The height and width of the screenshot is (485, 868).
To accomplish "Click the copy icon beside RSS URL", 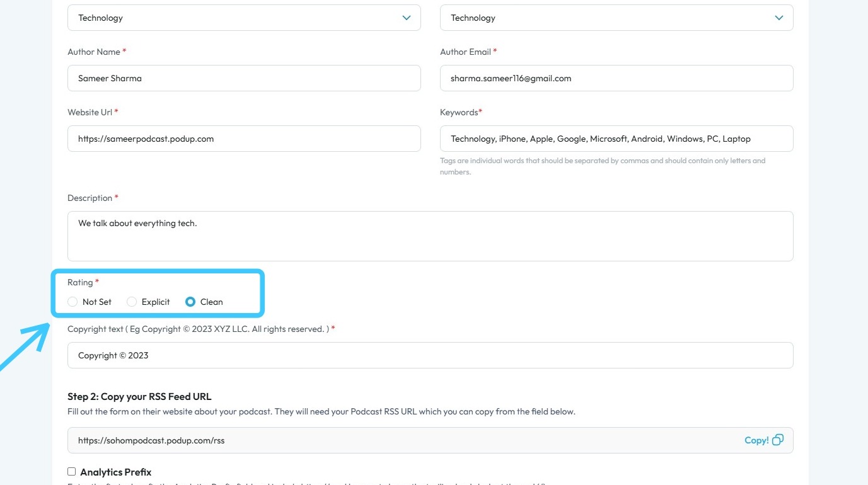I will (778, 440).
